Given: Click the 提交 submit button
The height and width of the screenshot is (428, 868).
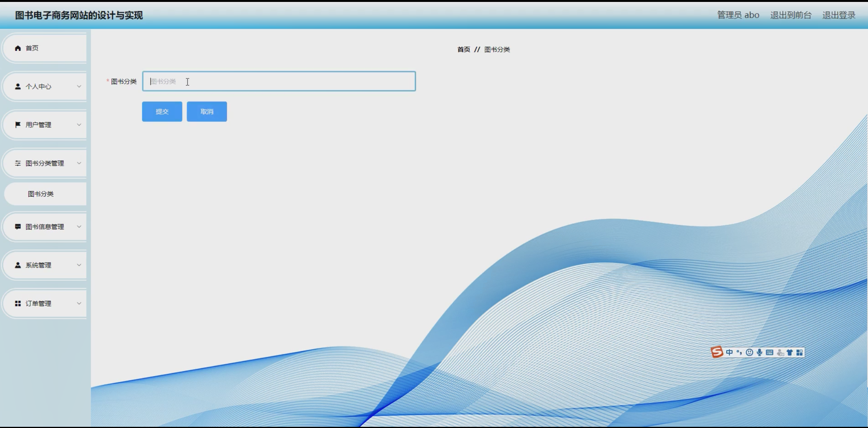Looking at the screenshot, I should [162, 112].
